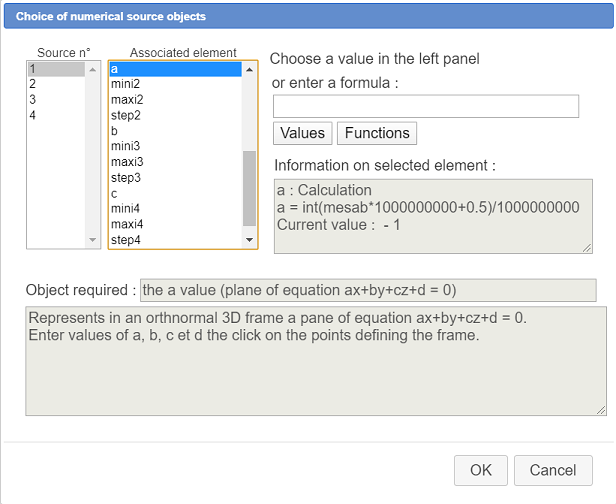Select source number 2
Screen dimensions: 616x504
click(x=56, y=84)
